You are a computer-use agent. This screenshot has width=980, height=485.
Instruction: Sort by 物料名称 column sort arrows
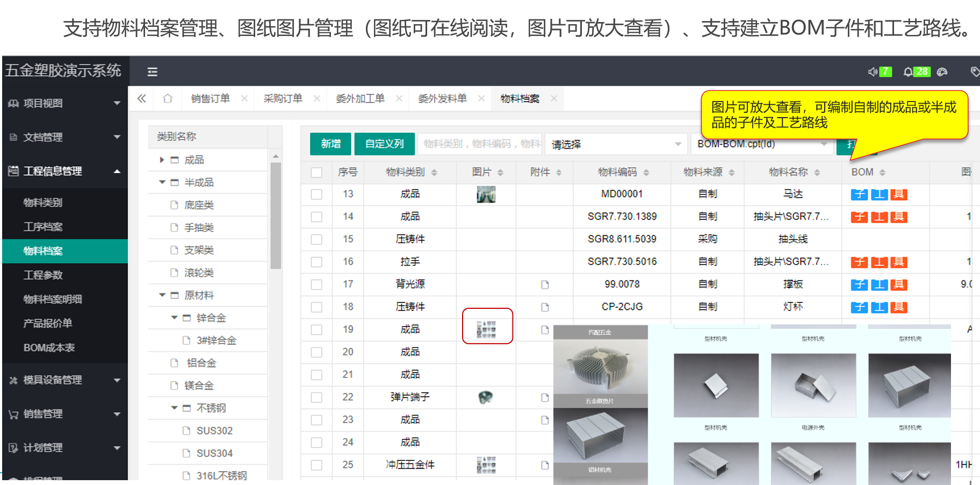pyautogui.click(x=817, y=172)
